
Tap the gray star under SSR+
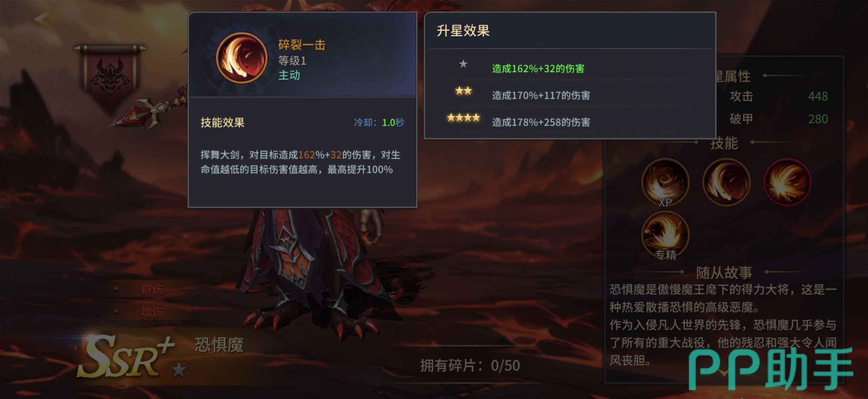point(179,370)
